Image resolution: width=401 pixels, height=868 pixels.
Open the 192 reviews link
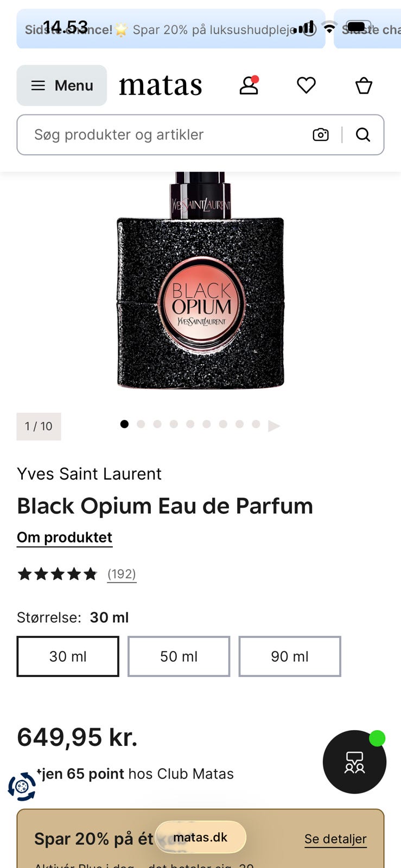click(x=122, y=574)
